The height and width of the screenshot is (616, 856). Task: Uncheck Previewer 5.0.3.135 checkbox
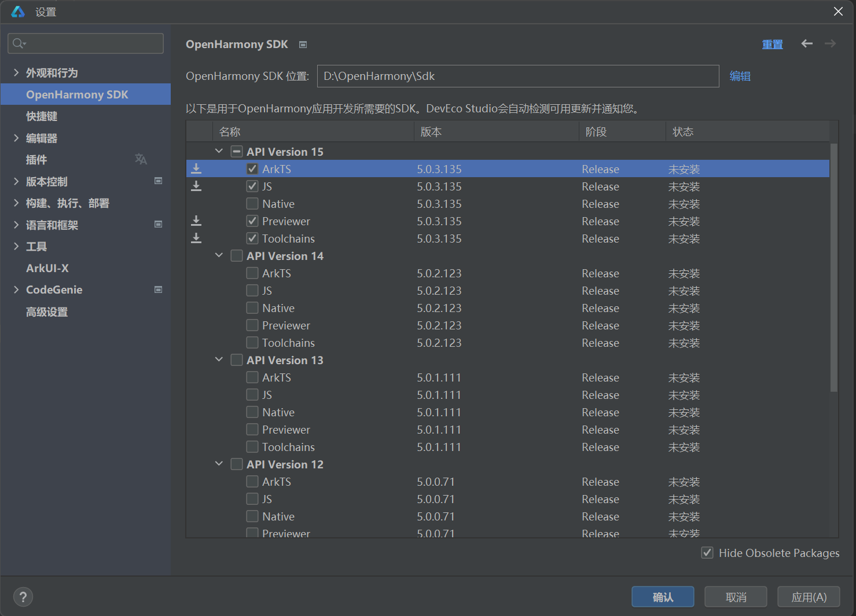pyautogui.click(x=252, y=221)
